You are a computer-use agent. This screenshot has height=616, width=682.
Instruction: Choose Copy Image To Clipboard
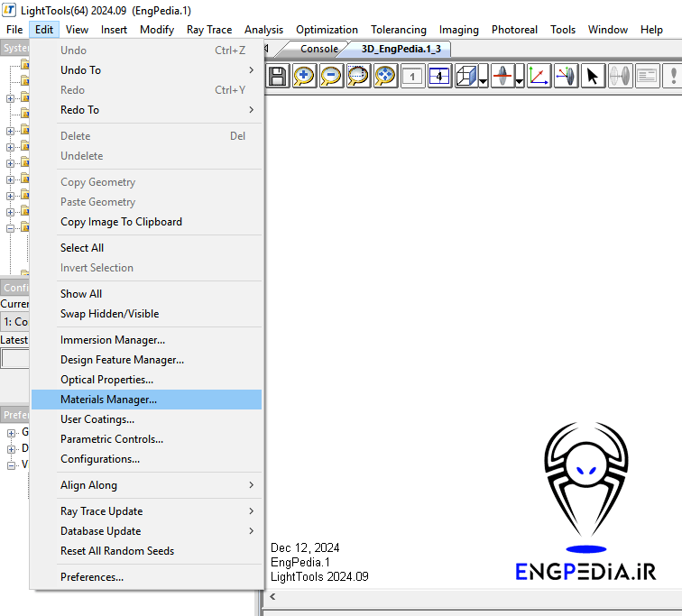pos(146,222)
